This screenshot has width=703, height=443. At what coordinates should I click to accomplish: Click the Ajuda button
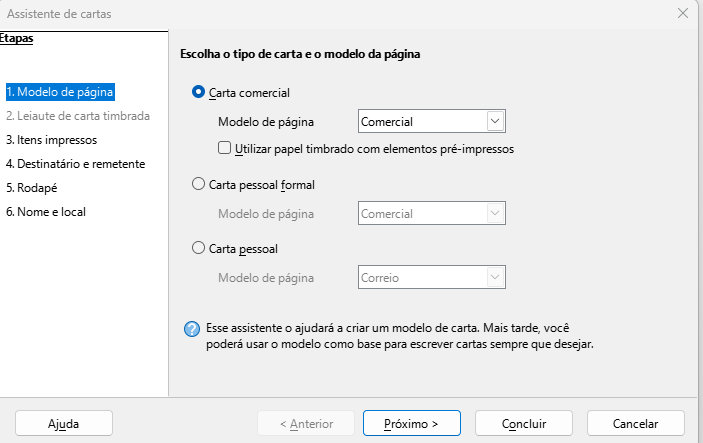(x=64, y=423)
